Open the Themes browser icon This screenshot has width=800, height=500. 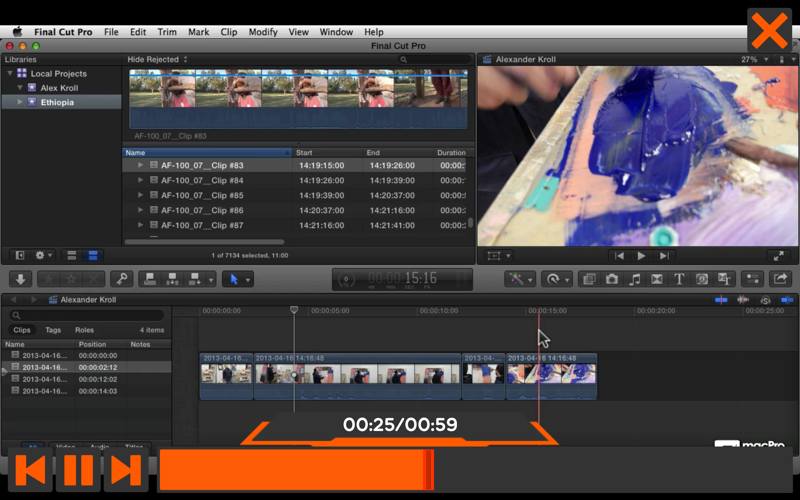click(724, 279)
